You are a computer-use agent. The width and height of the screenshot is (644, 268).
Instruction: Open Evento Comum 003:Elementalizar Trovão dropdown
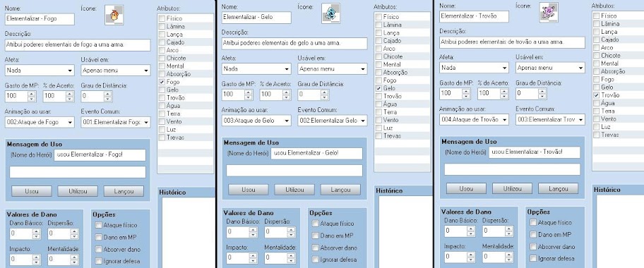coord(550,119)
